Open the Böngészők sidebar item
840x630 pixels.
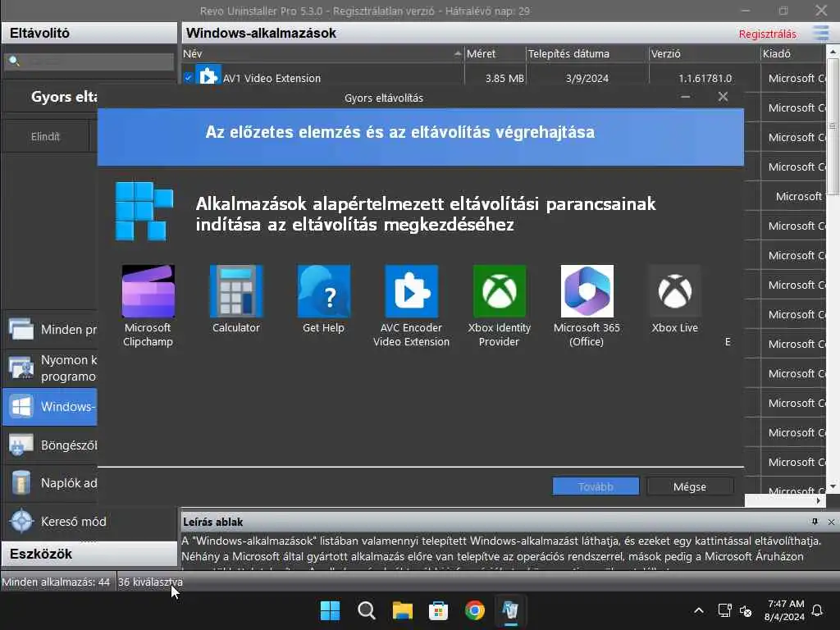pyautogui.click(x=50, y=445)
